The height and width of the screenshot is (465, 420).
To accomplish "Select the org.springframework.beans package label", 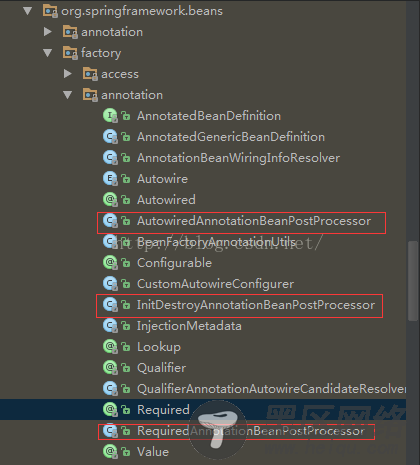I will point(142,11).
